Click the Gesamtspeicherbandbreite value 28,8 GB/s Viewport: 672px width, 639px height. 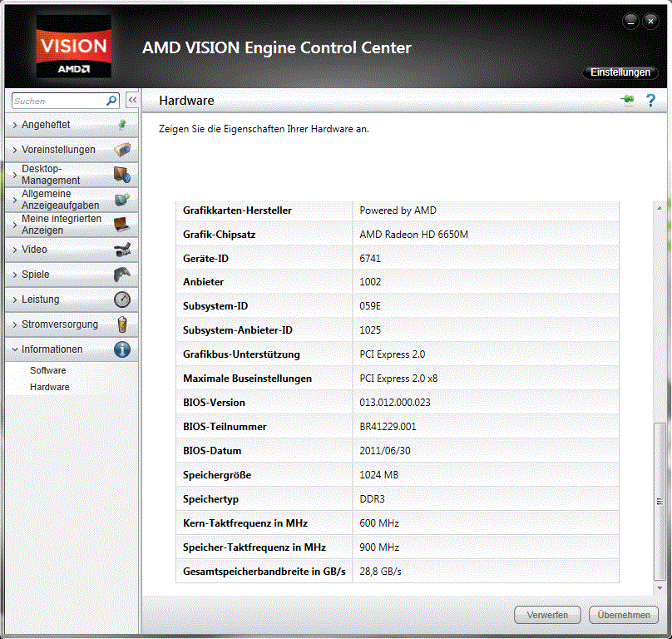(x=380, y=572)
